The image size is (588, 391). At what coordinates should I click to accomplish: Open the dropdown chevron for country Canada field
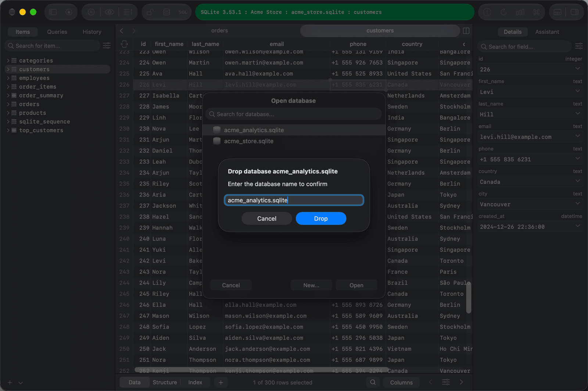pos(578,181)
